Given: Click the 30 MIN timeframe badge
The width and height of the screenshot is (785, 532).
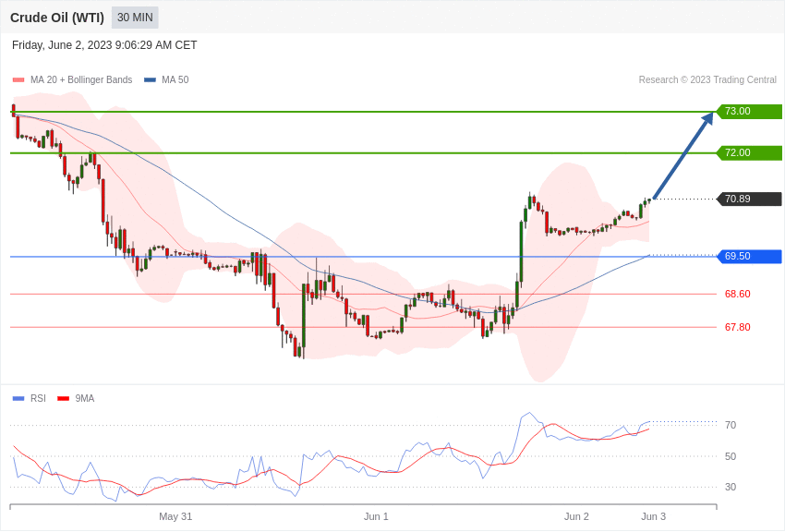Looking at the screenshot, I should (x=135, y=18).
